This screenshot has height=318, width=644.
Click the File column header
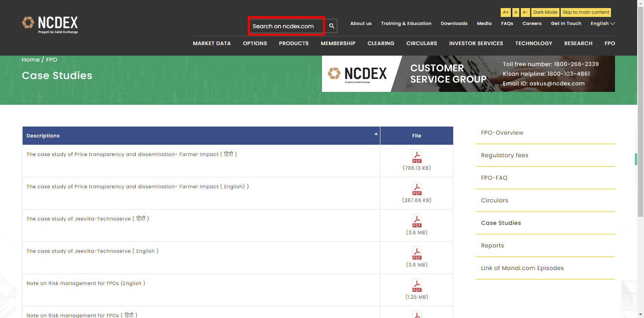pos(417,136)
